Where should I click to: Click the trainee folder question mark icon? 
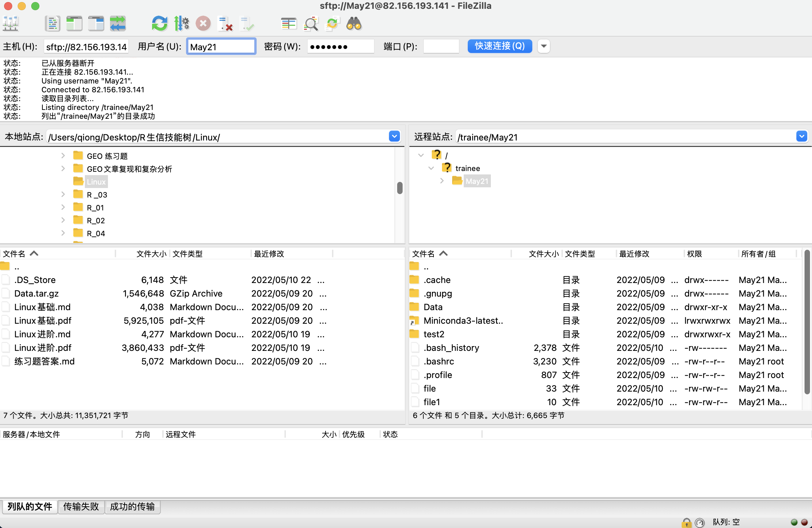[447, 168]
